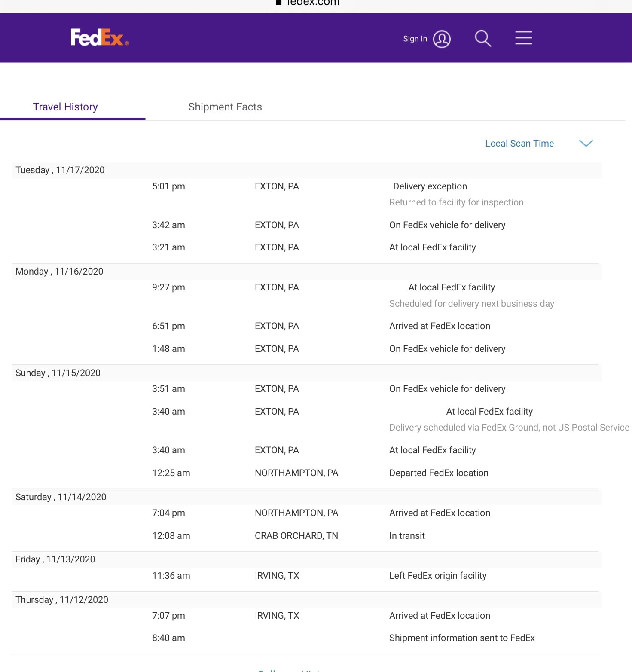Click the FedEx logo
Image resolution: width=632 pixels, height=672 pixels.
[x=99, y=38]
